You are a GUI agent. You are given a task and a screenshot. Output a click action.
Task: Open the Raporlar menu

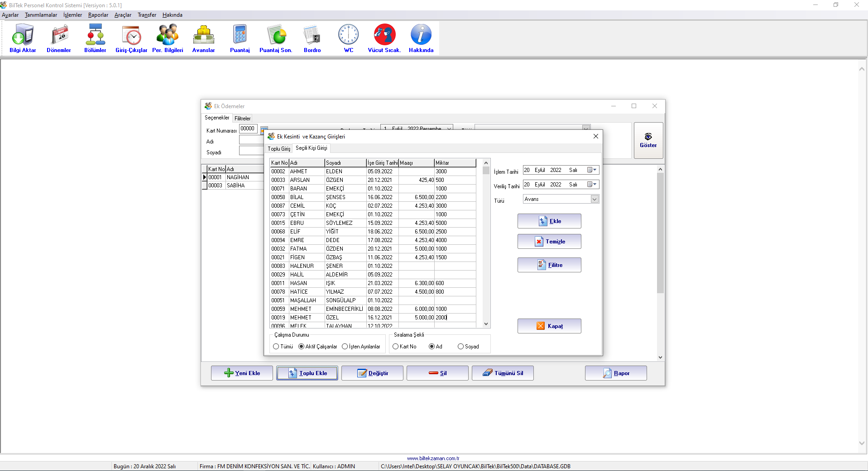tap(98, 15)
